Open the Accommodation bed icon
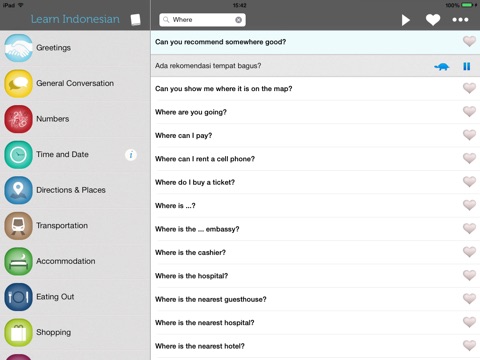 point(18,261)
